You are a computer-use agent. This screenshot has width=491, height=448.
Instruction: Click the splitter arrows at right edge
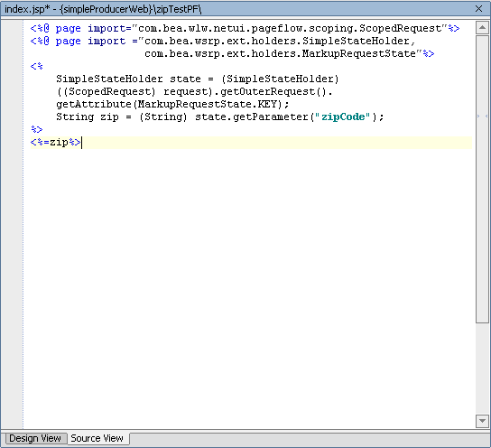click(x=482, y=116)
